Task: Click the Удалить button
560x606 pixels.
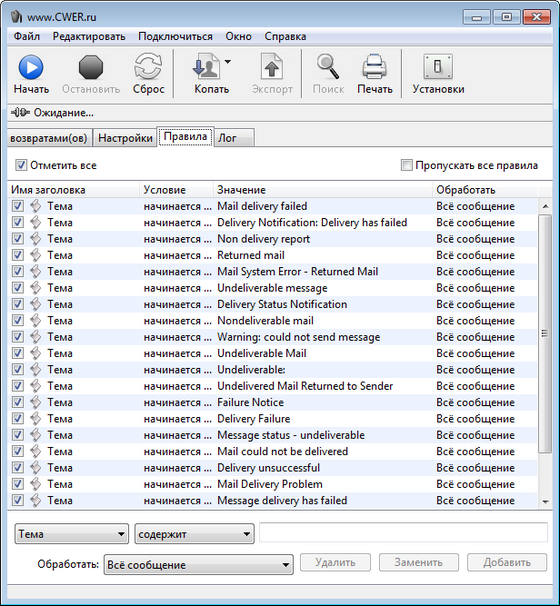Action: click(335, 562)
